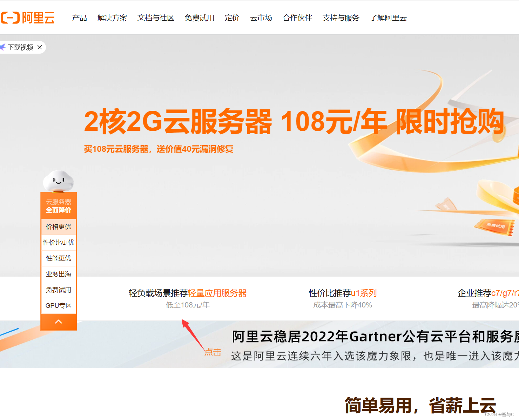Select 价格更优 in floating sidebar
The width and height of the screenshot is (519, 420).
59,227
